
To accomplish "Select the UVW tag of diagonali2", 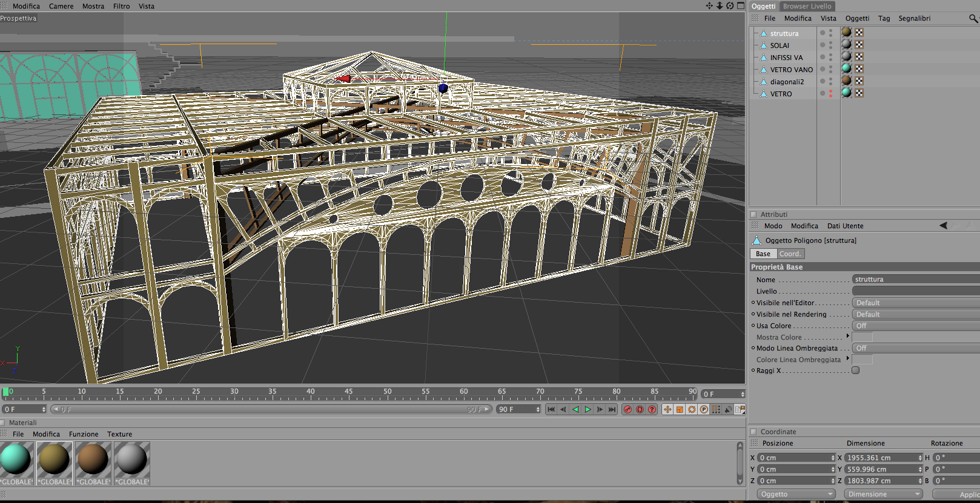I will click(859, 81).
